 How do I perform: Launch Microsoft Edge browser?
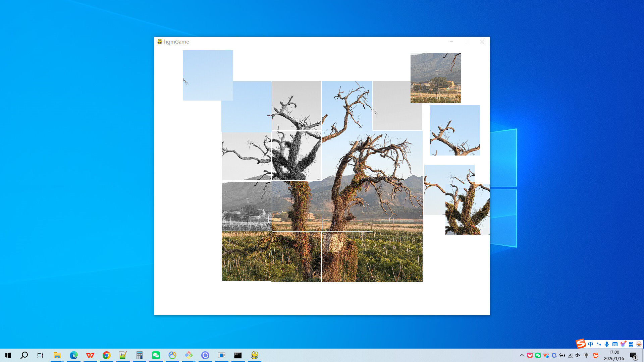73,356
